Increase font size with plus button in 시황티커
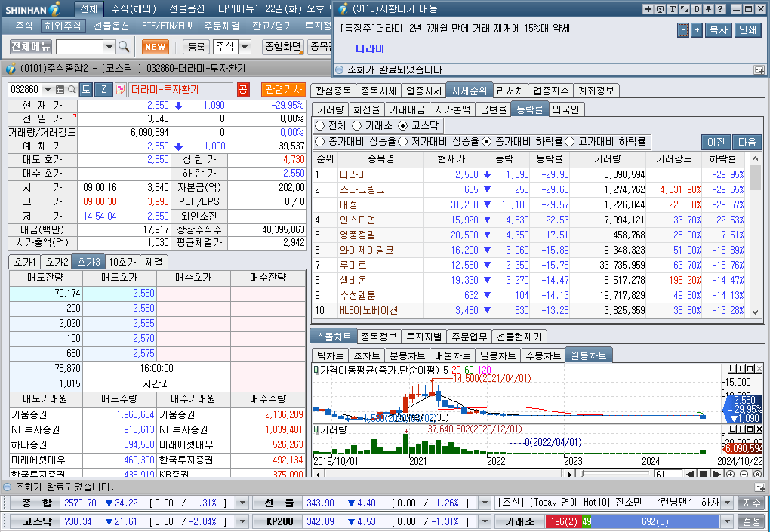The height and width of the screenshot is (532, 770). point(697,30)
